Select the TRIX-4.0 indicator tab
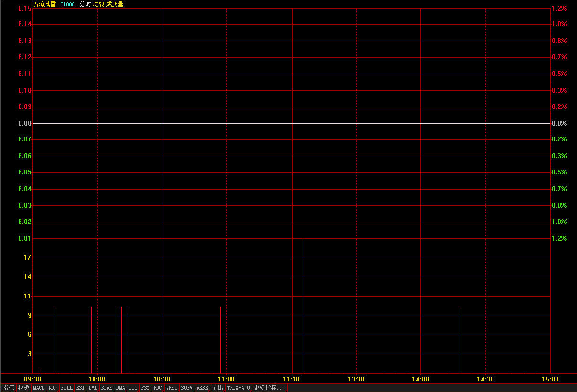 pyautogui.click(x=238, y=388)
